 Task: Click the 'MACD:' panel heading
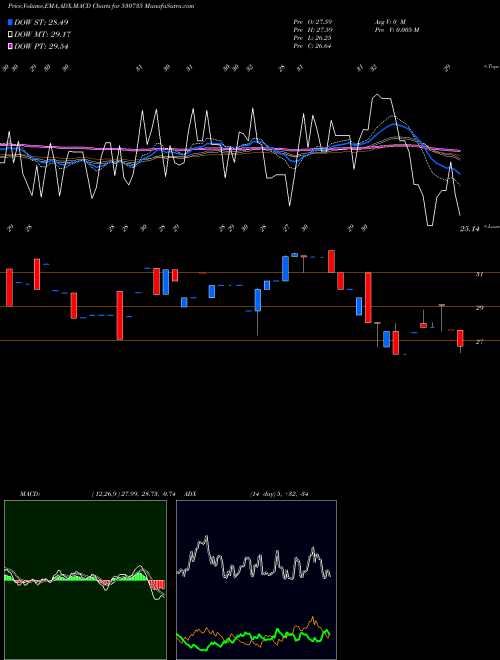click(x=29, y=494)
